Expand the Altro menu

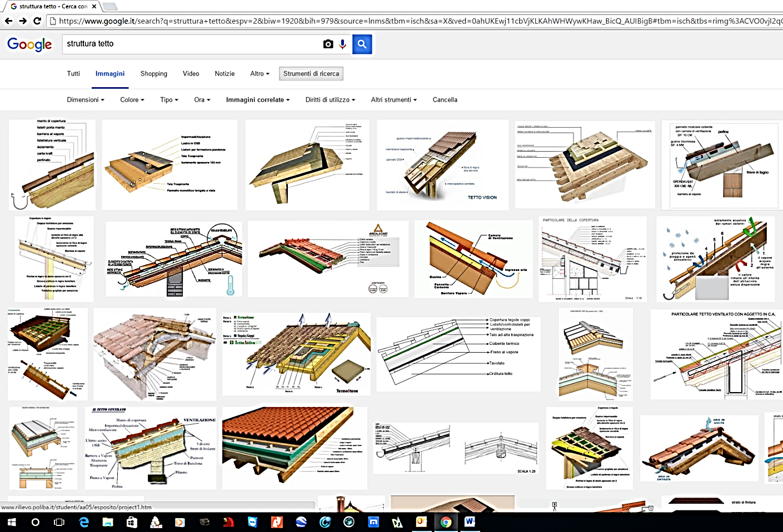tap(260, 73)
